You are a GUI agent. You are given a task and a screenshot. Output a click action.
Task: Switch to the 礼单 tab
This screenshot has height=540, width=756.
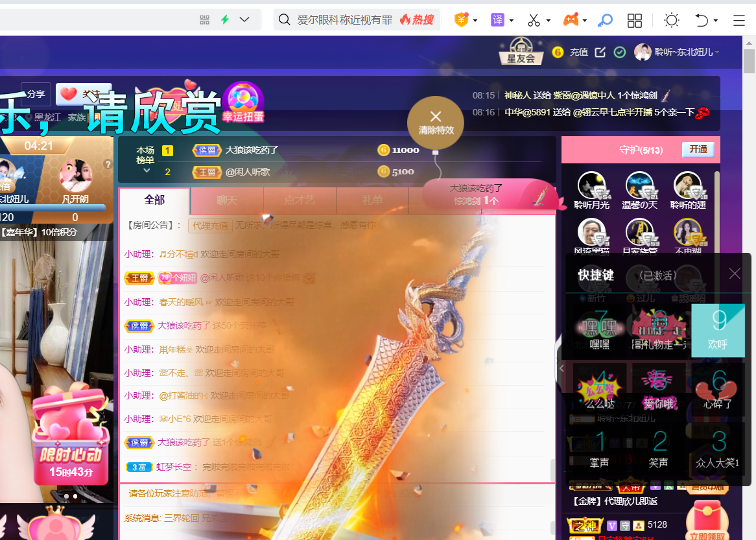[x=372, y=200]
